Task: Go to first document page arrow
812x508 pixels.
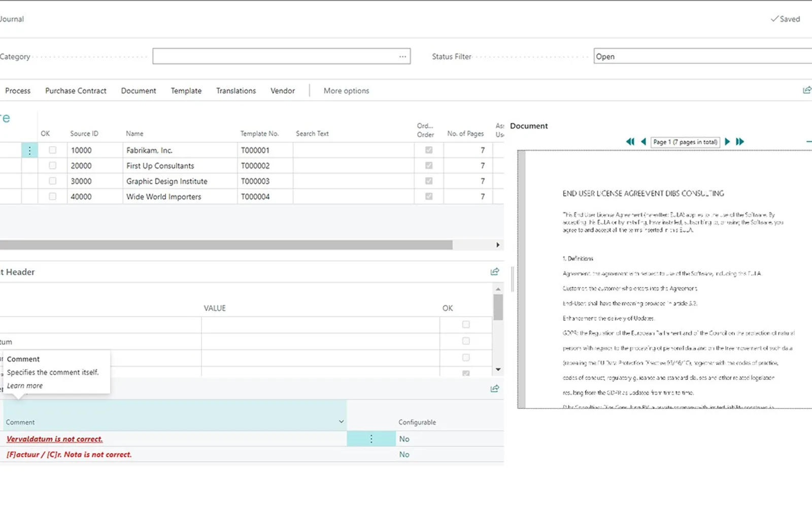Action: click(630, 142)
